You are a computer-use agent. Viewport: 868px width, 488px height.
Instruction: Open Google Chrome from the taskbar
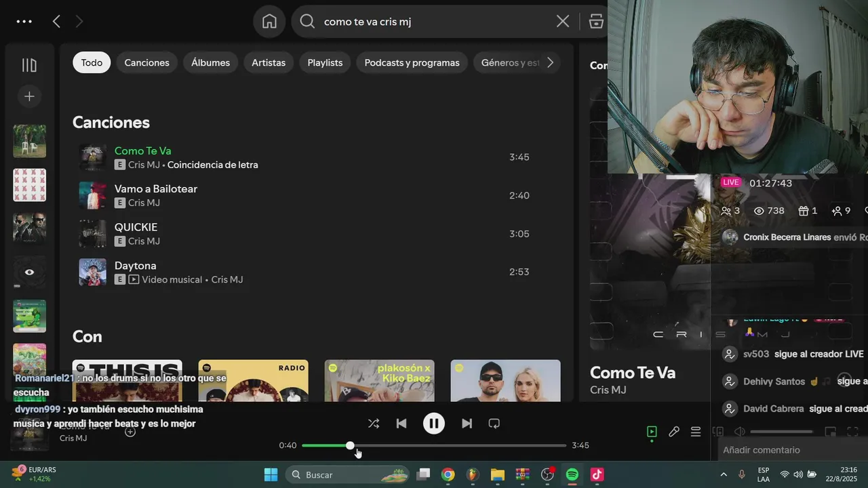[x=448, y=474]
